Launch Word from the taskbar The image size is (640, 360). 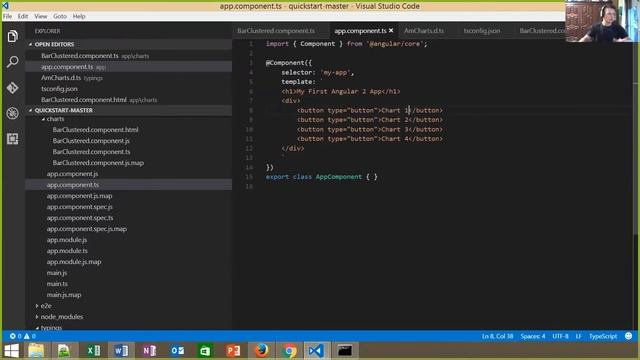121,351
